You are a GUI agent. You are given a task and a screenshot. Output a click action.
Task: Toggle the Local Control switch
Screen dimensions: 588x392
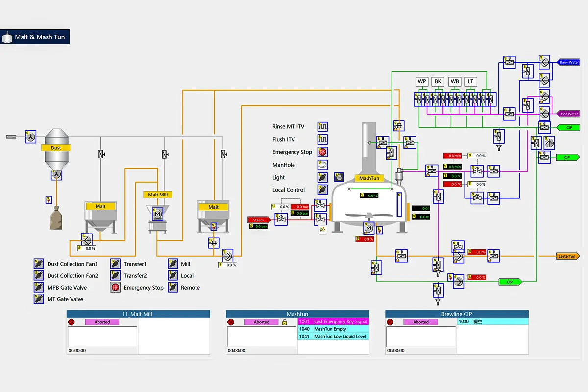(322, 190)
